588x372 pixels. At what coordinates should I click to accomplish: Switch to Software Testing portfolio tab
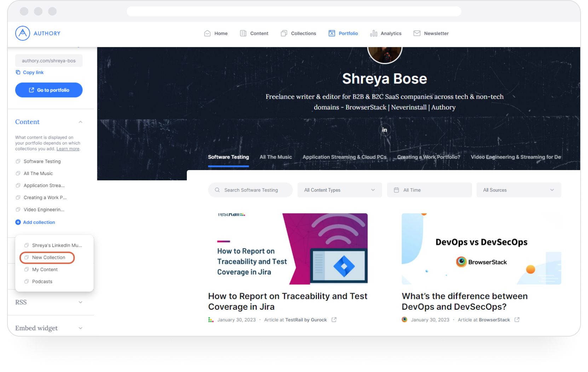tap(228, 157)
